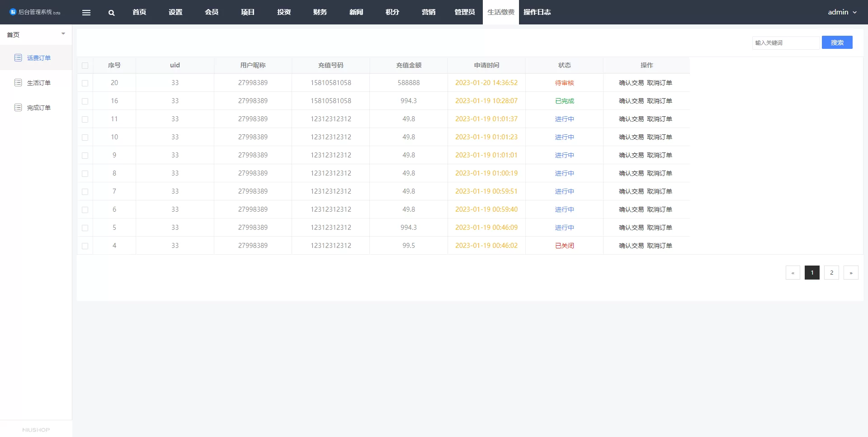This screenshot has width=868, height=437.
Task: Check the box for order number 20
Action: pyautogui.click(x=85, y=83)
